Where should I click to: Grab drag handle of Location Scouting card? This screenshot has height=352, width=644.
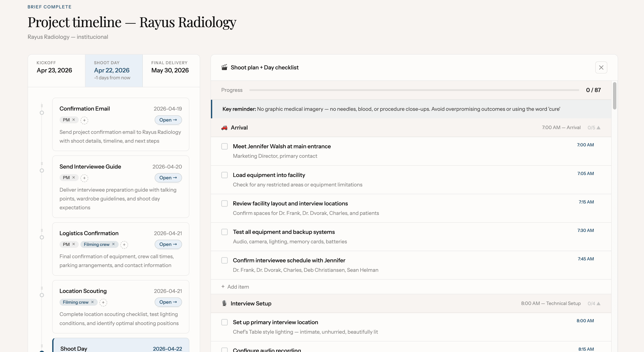[42, 288]
